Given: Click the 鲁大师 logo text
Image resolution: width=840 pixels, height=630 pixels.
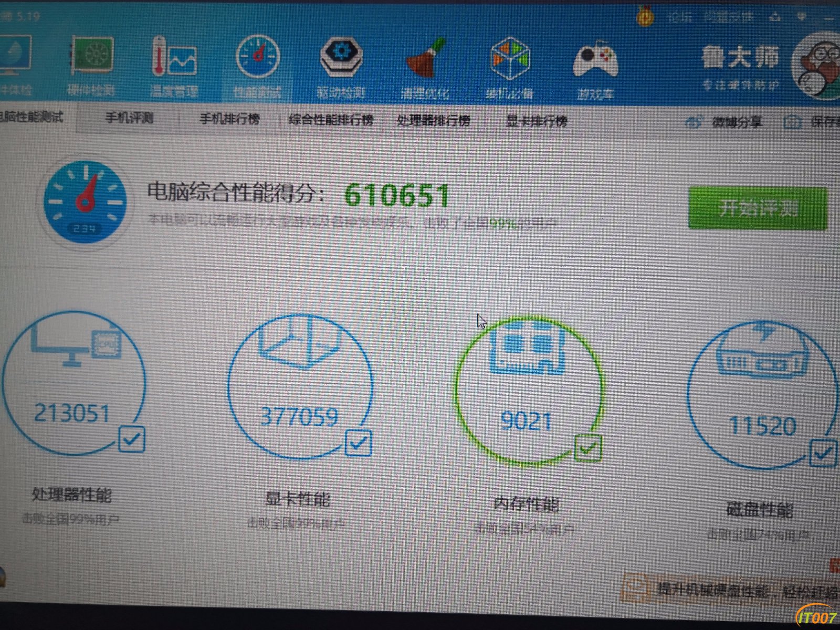Looking at the screenshot, I should [741, 58].
